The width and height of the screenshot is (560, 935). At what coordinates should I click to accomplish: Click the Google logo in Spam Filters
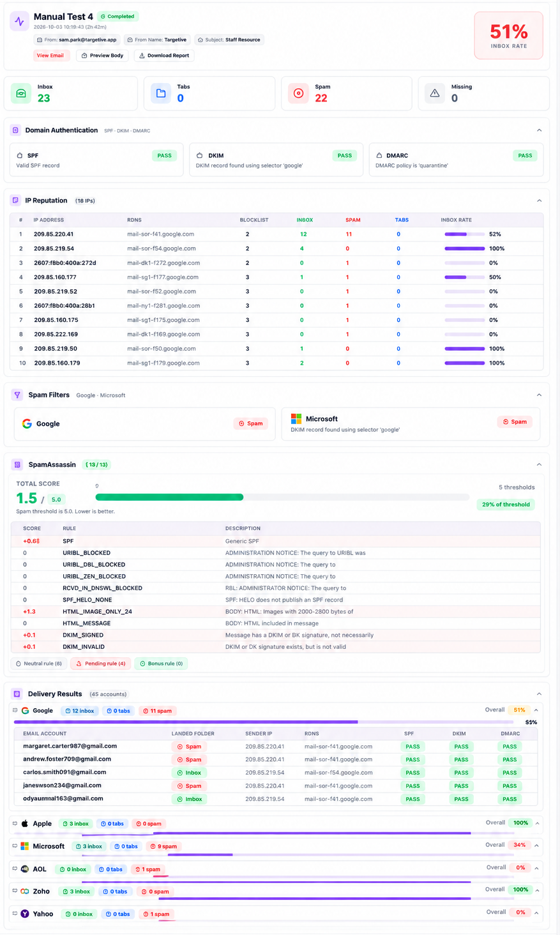point(27,423)
